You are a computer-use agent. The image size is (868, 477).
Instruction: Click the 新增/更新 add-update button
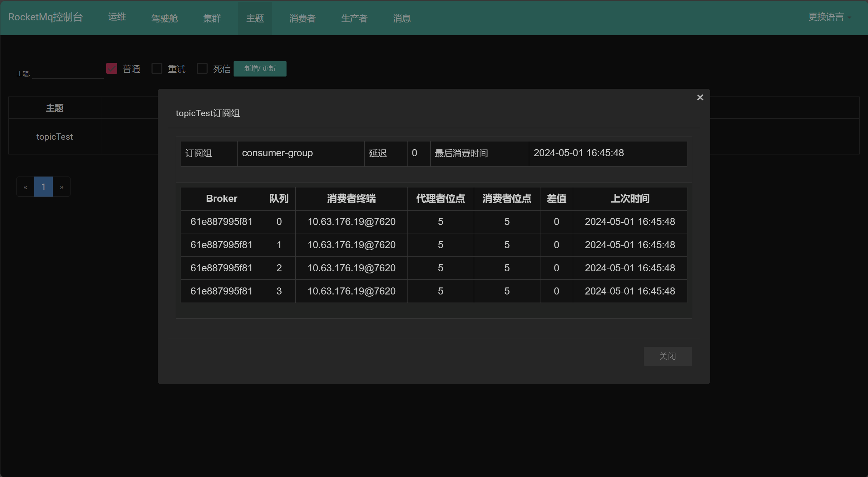point(260,68)
